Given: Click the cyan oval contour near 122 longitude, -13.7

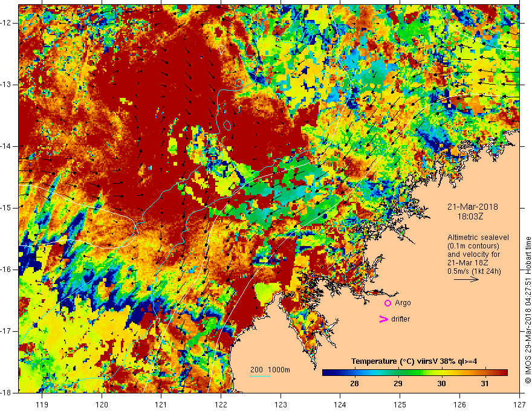Looking at the screenshot, I should click(x=227, y=125).
